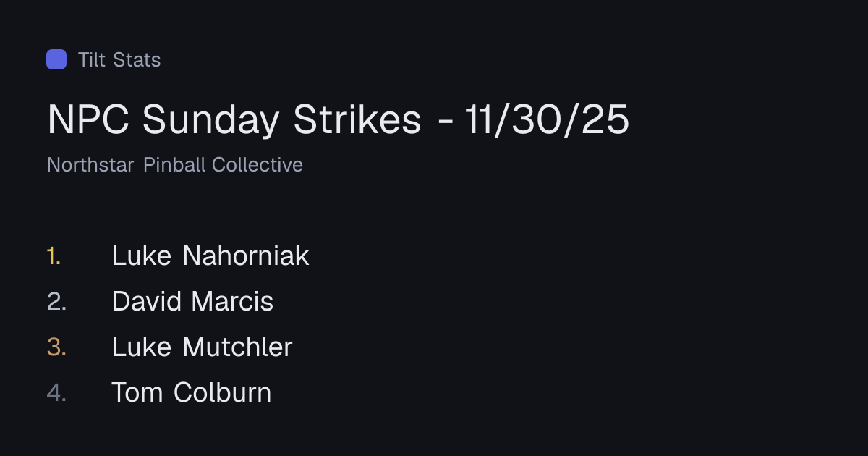Click the word Northstar in the subtitle

pyautogui.click(x=90, y=165)
